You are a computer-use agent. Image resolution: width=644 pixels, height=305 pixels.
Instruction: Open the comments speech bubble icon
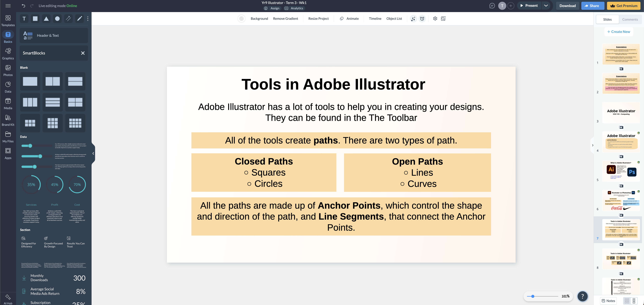click(x=492, y=6)
